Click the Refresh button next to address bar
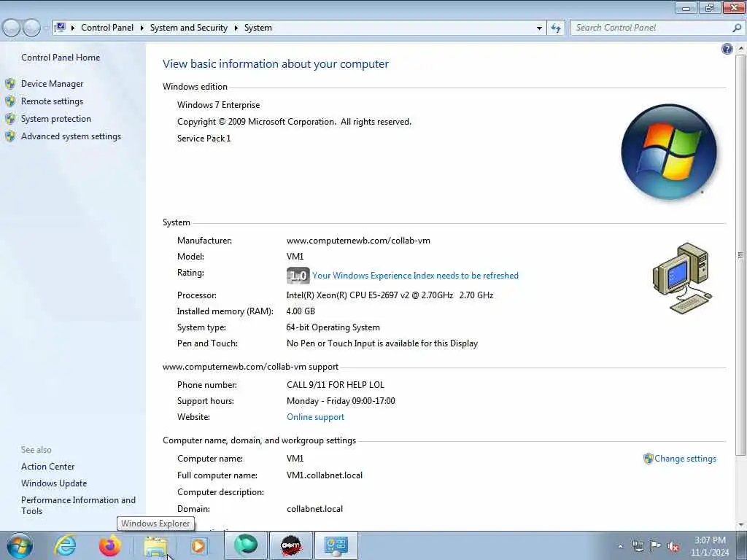 556,28
